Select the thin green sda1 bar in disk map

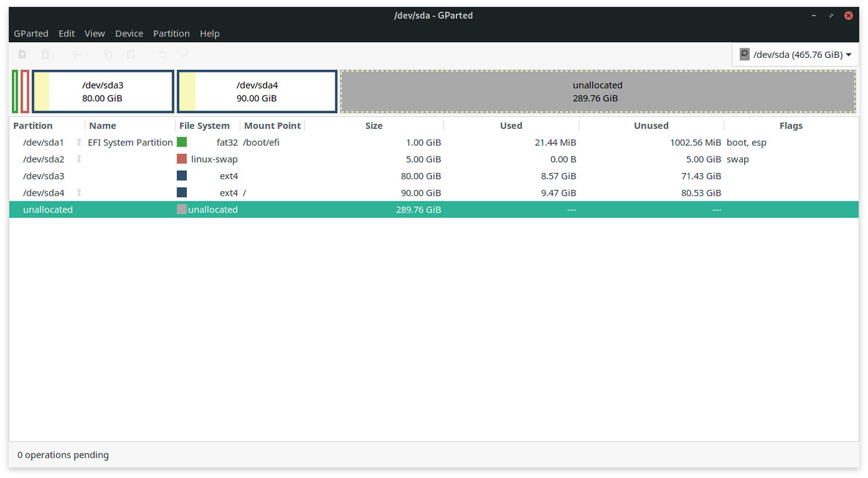[15, 92]
